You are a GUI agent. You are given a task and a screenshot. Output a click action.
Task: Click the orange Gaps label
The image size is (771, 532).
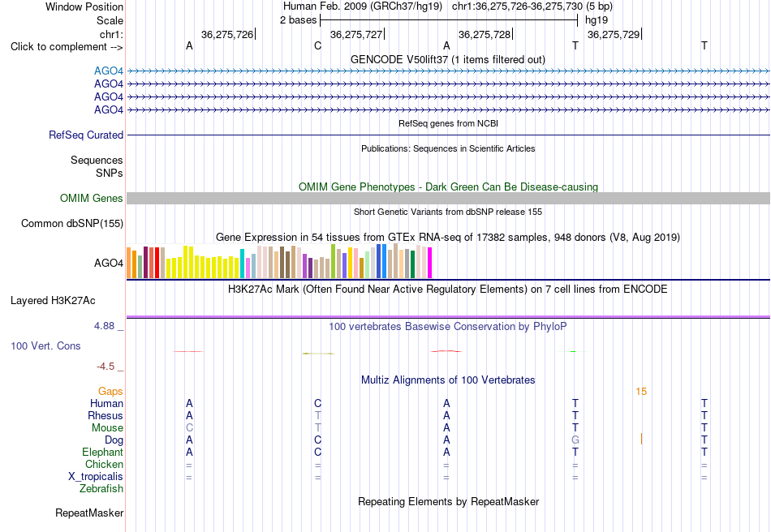pyautogui.click(x=110, y=392)
